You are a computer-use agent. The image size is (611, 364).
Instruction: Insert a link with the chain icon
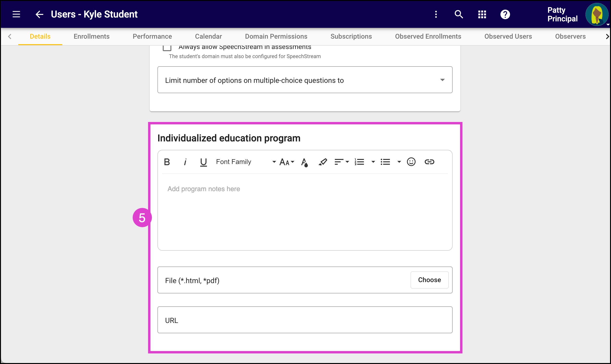pos(429,162)
